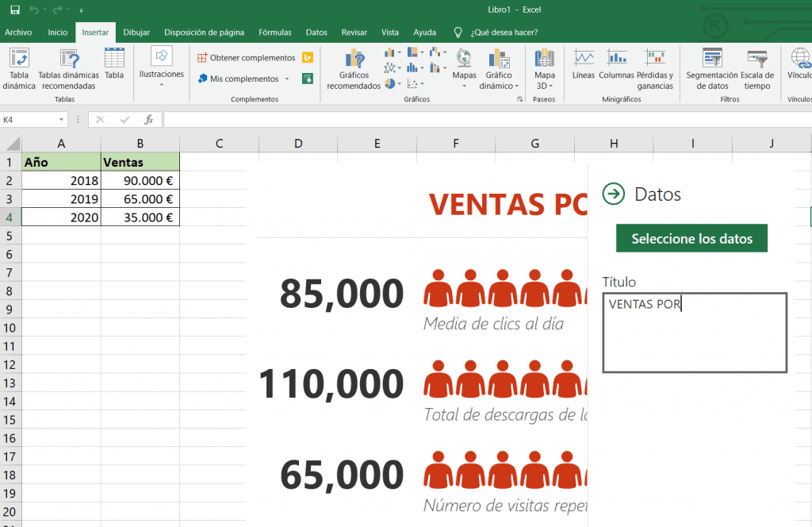Viewport: 812px width, 527px height.
Task: Insert an Escala de tiempo filter
Action: [x=757, y=68]
